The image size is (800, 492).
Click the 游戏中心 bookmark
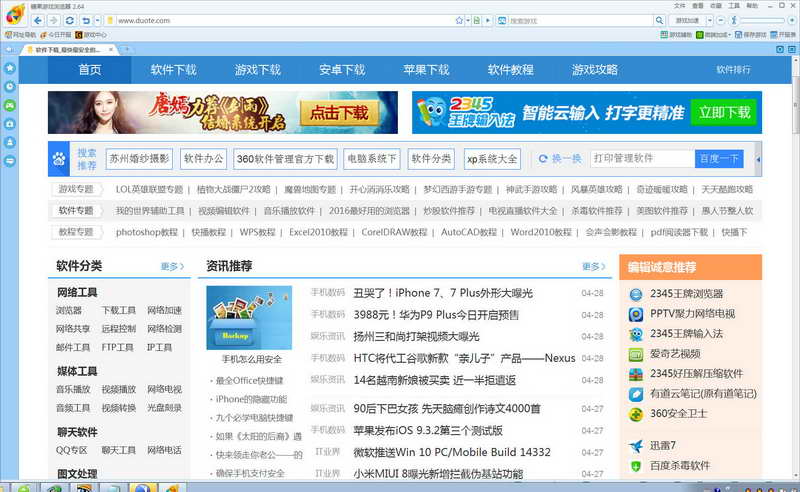(91, 35)
